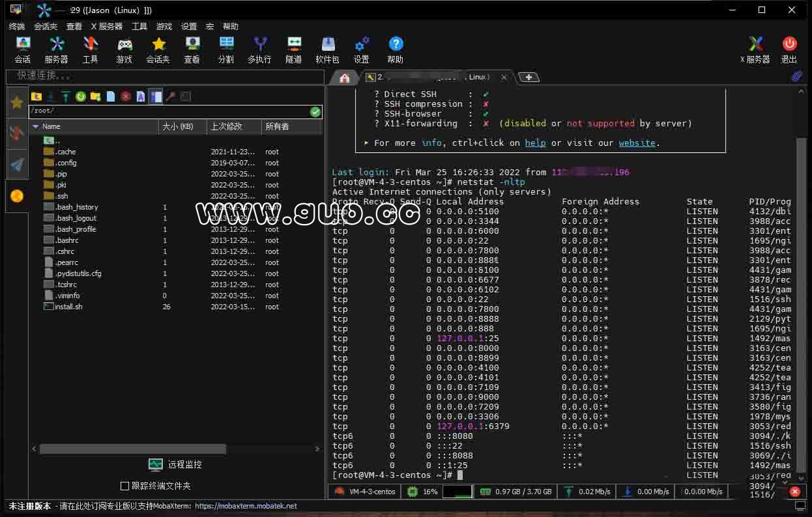Click the red delete icon in SFTP toolbar
The height and width of the screenshot is (517, 812).
click(x=126, y=96)
